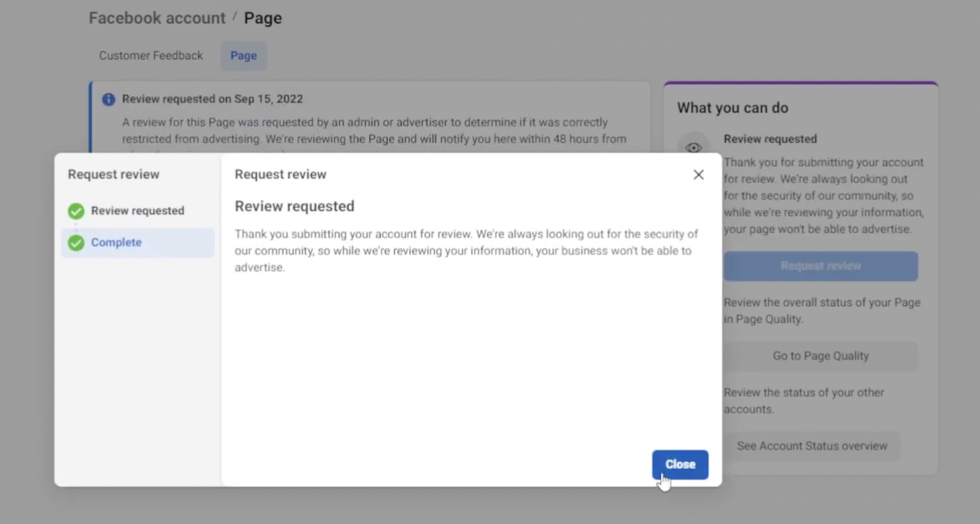Click the Review requested heading in dialog
The width and height of the screenshot is (980, 524).
coord(295,206)
